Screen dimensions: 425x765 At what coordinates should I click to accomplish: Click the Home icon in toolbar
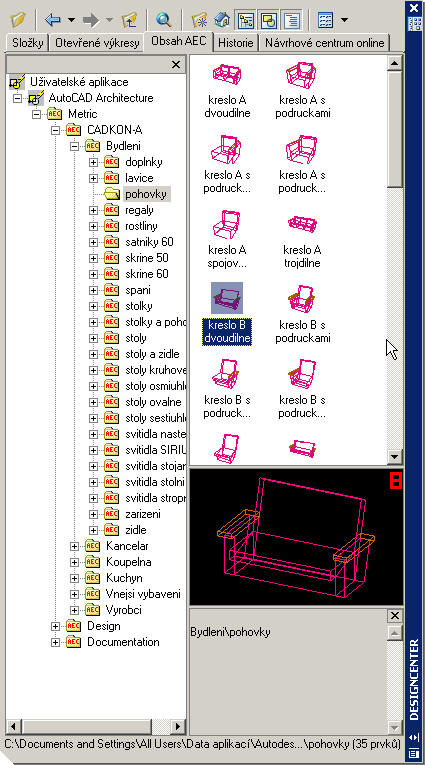coord(222,20)
